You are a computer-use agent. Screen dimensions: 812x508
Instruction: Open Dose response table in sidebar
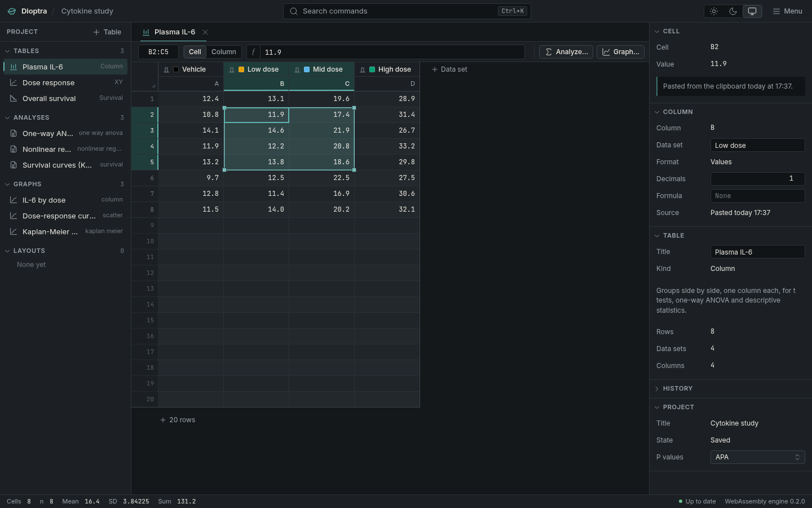pyautogui.click(x=65, y=82)
